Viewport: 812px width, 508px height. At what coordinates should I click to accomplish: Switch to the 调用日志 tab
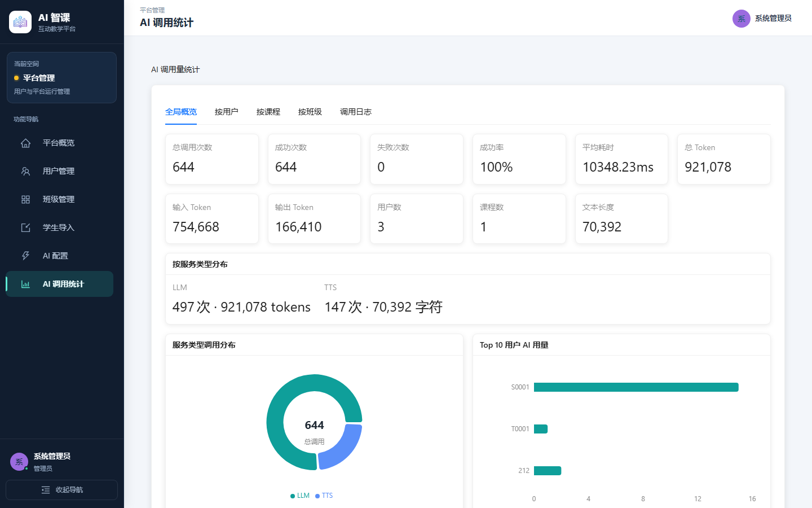pos(356,112)
